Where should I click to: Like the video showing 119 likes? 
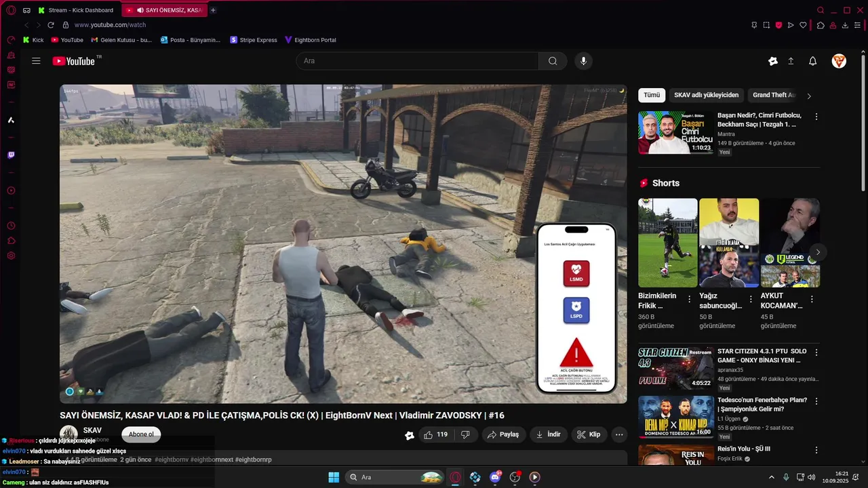click(x=436, y=434)
